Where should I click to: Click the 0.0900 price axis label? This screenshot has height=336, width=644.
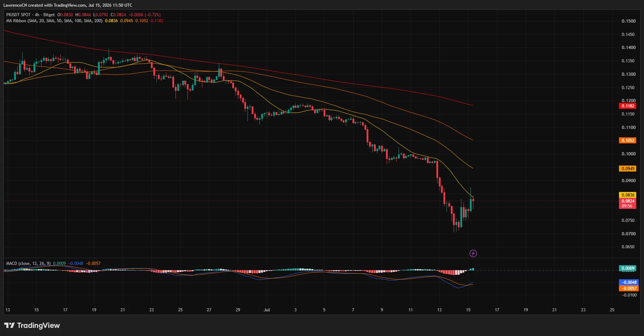tap(628, 181)
